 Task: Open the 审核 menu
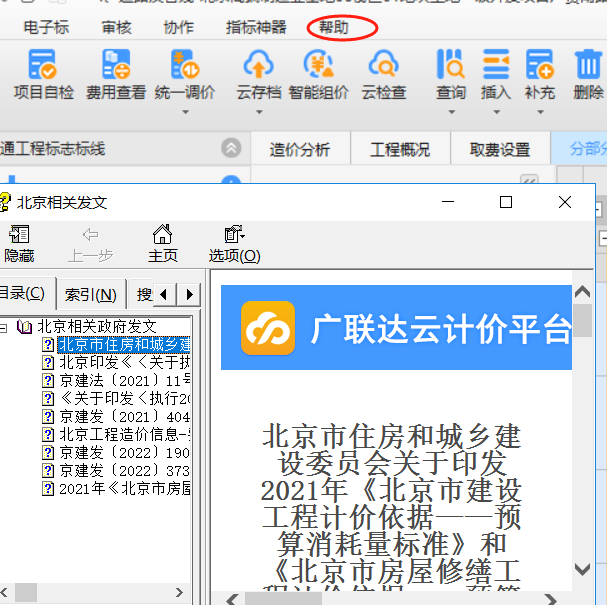pyautogui.click(x=116, y=27)
